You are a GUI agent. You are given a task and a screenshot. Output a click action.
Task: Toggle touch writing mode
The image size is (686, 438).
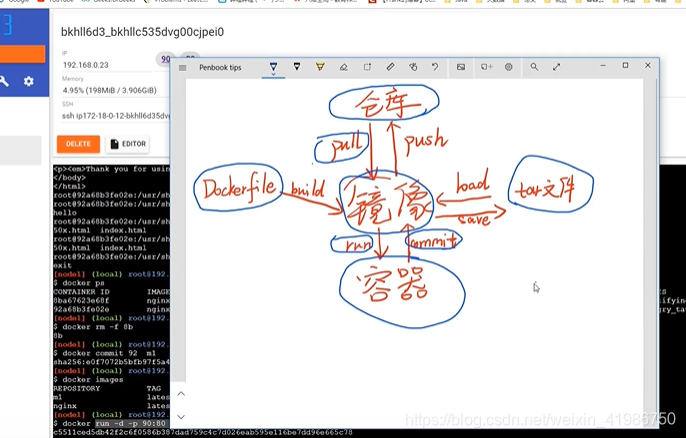413,67
